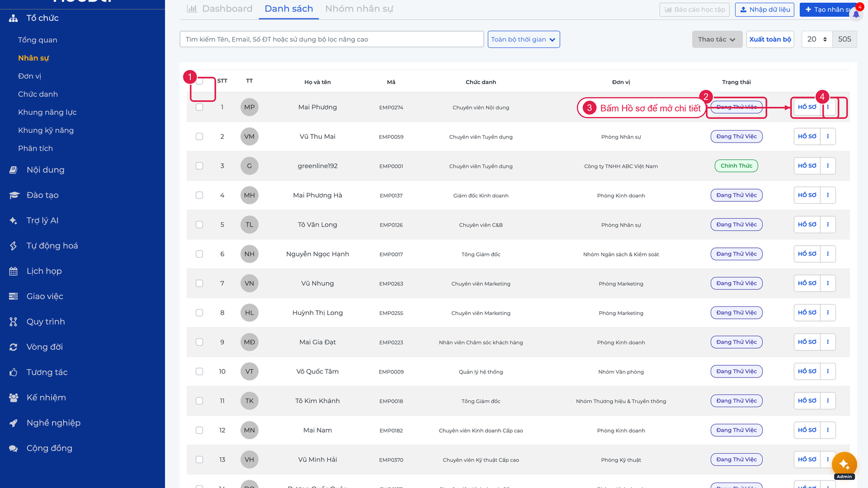Open the Thao tác dropdown
This screenshot has width=868, height=488.
[x=717, y=39]
